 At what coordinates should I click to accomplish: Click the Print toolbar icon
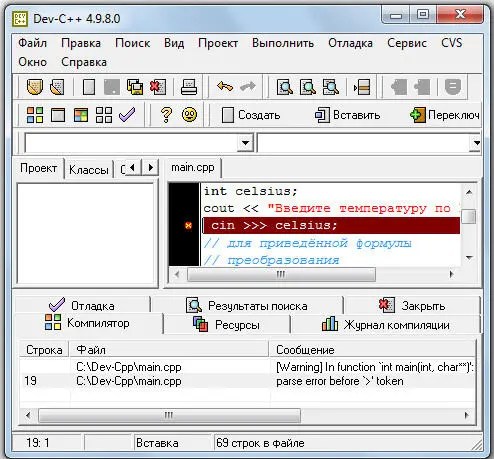click(189, 87)
